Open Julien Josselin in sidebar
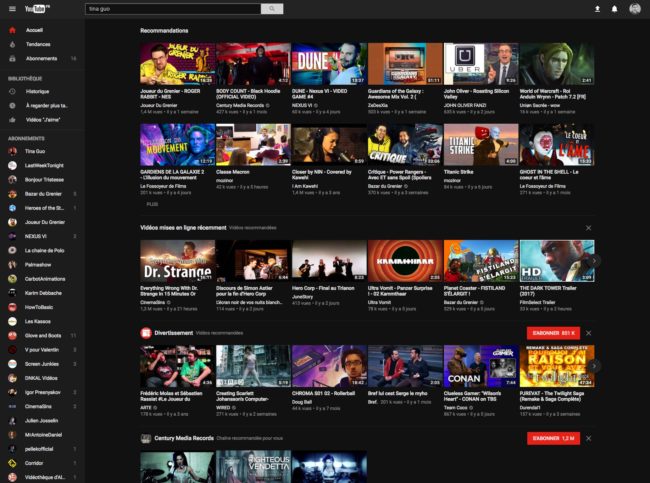This screenshot has width=650, height=483. pos(42,420)
